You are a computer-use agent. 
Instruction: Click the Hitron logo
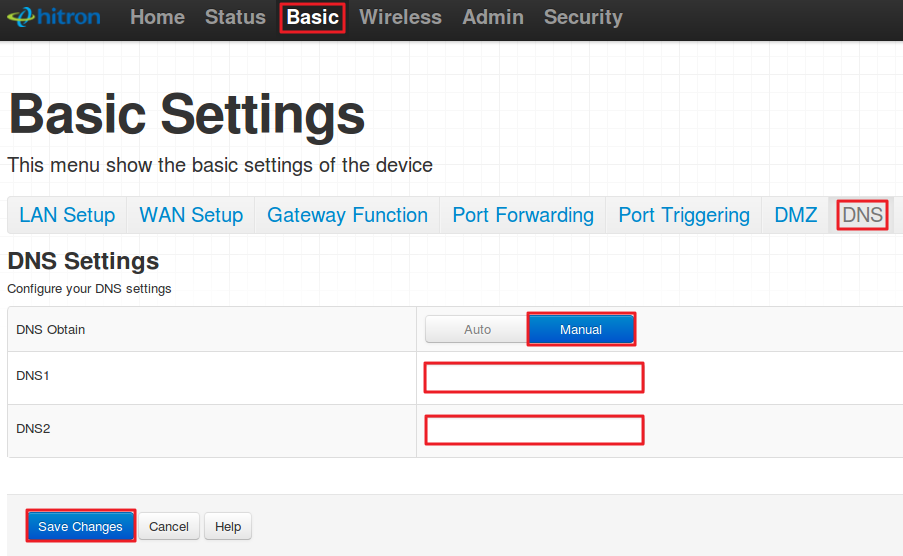(x=54, y=17)
